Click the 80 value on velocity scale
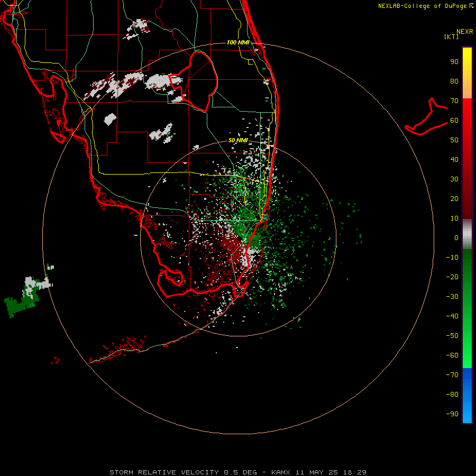476x476 pixels. 454,81
